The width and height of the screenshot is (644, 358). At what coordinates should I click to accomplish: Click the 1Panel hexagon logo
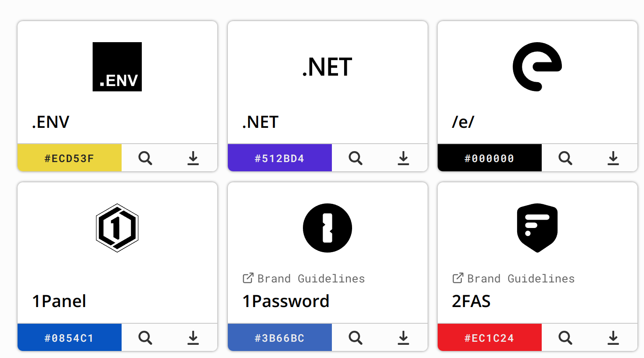coord(117,228)
